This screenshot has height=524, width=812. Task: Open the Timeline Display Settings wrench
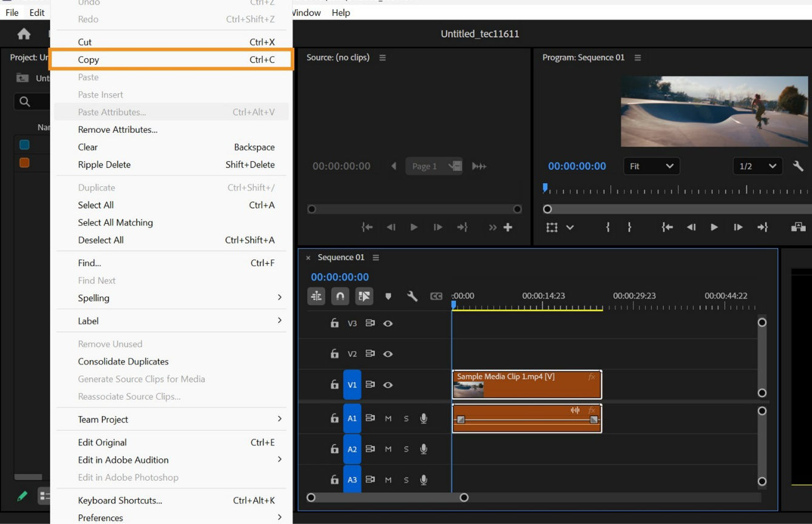pyautogui.click(x=412, y=296)
